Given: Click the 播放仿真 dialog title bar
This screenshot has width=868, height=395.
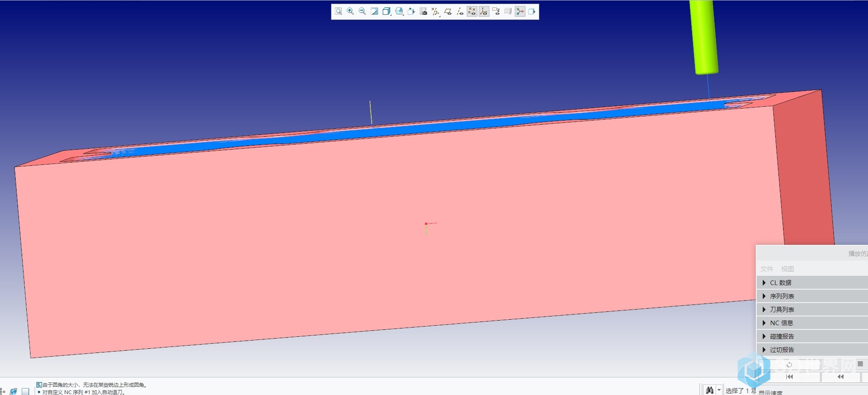Looking at the screenshot, I should [x=812, y=253].
